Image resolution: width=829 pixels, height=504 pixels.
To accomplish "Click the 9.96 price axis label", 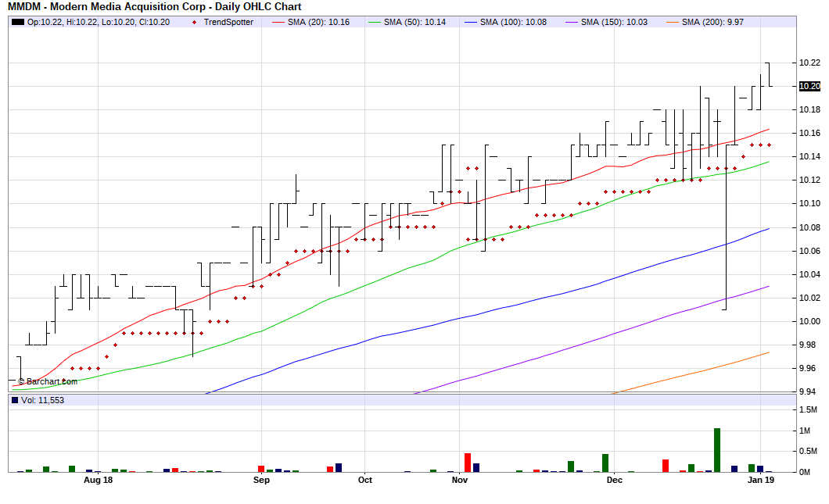I will pos(809,368).
